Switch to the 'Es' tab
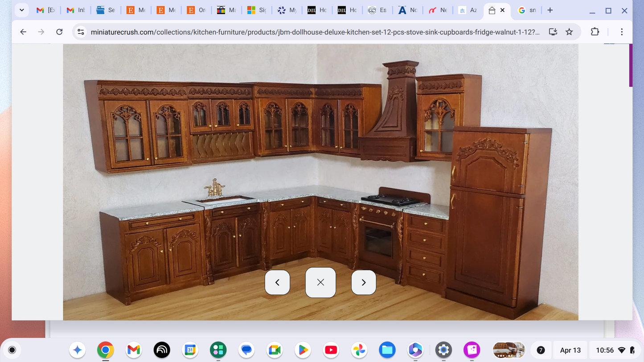Image resolution: width=644 pixels, height=362 pixels. click(377, 10)
